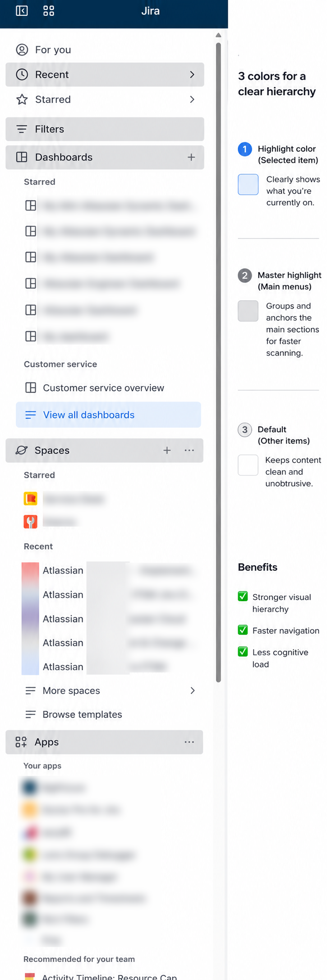The width and height of the screenshot is (327, 980).
Task: Expand the Starred menu chevron
Action: tap(192, 99)
